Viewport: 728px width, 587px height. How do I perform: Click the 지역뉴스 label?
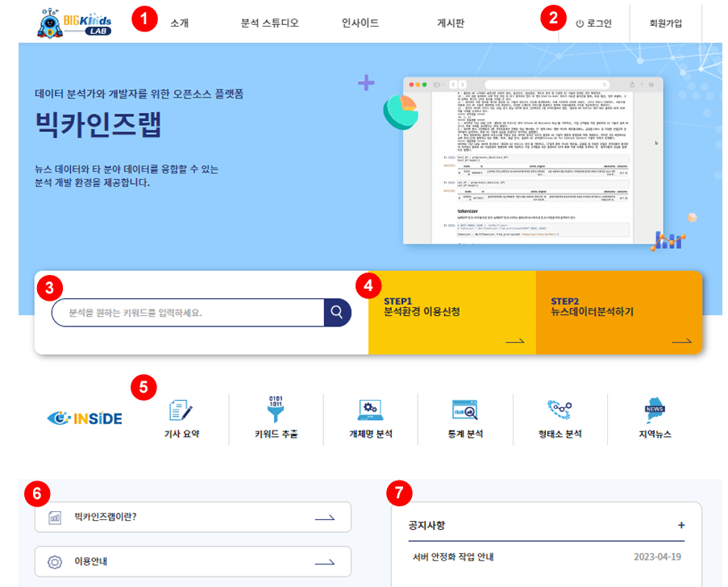[655, 434]
